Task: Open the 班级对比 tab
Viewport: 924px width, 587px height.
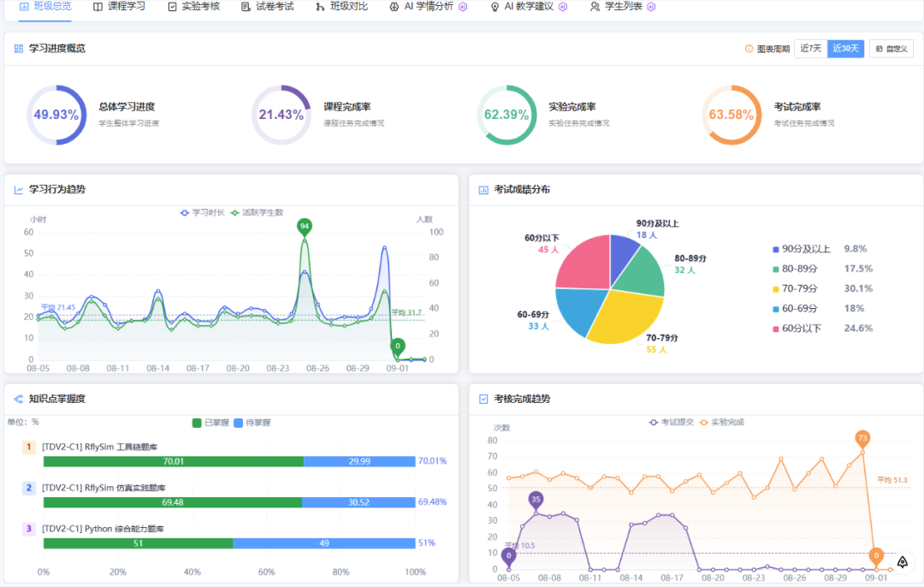Action: [341, 7]
